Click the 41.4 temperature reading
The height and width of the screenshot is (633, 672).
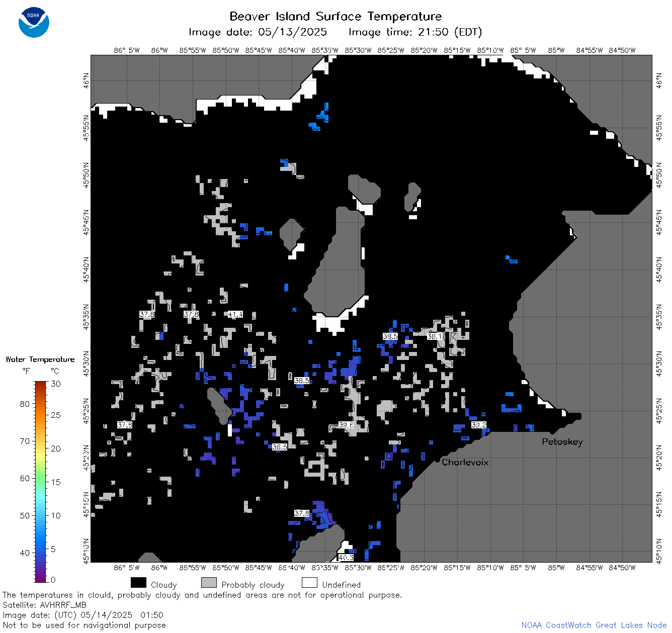(x=235, y=315)
